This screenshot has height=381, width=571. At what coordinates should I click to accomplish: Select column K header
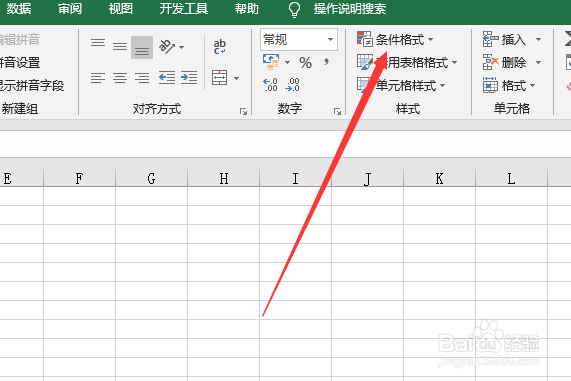coord(440,178)
